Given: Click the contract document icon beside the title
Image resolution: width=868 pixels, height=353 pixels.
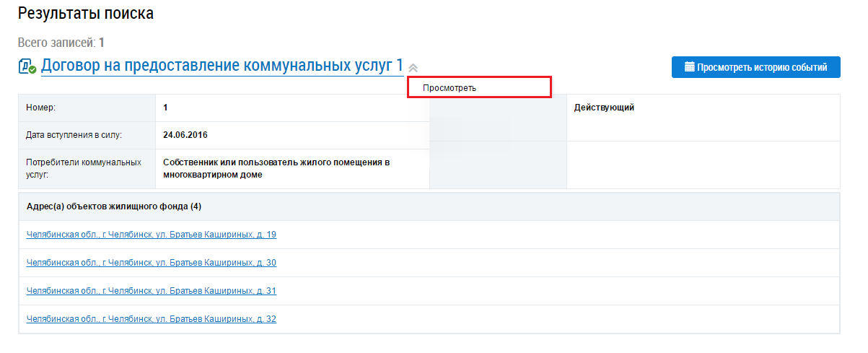Looking at the screenshot, I should (x=27, y=67).
